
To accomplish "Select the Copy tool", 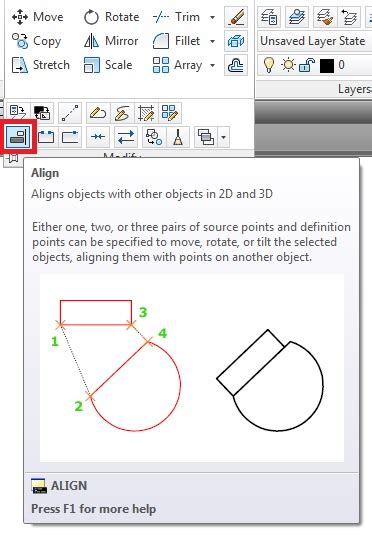I will click(x=36, y=41).
